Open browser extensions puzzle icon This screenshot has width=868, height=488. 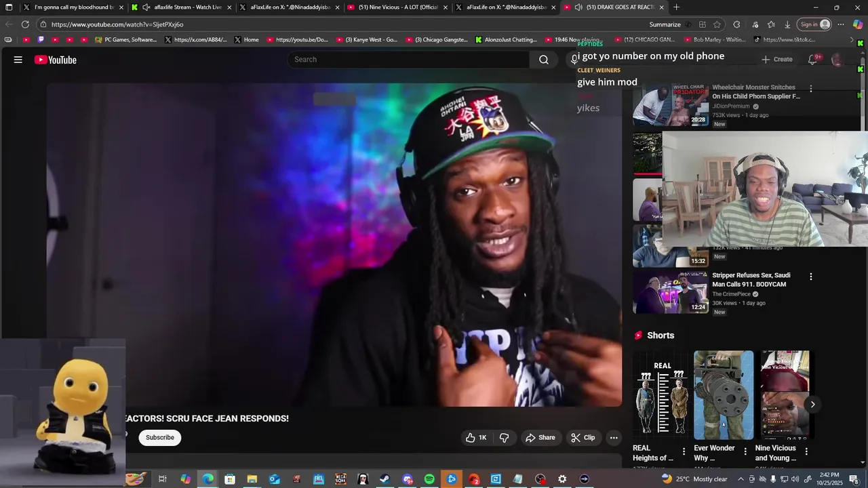[736, 24]
